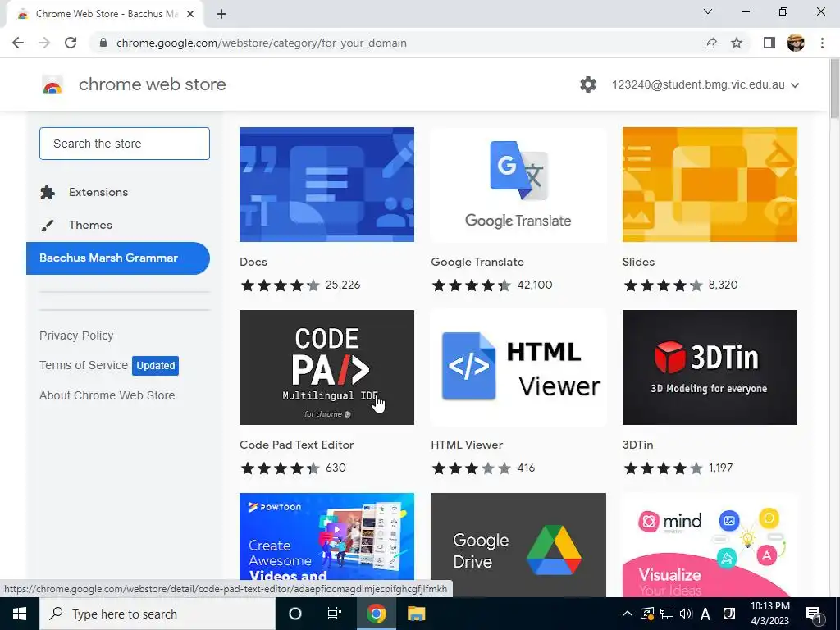Click the Code Pad Text Editor title

[x=297, y=445]
